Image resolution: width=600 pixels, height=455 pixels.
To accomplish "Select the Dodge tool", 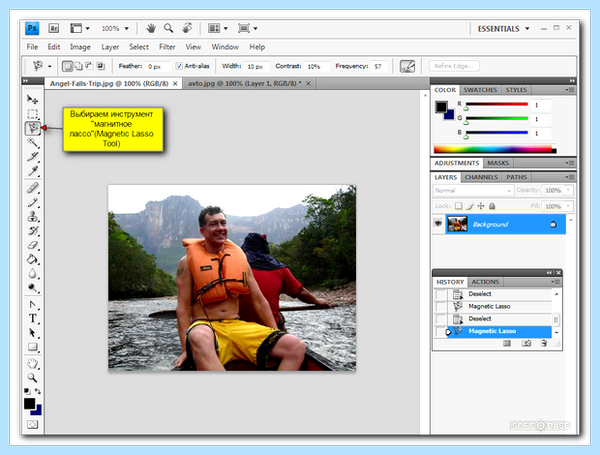I will tap(33, 288).
